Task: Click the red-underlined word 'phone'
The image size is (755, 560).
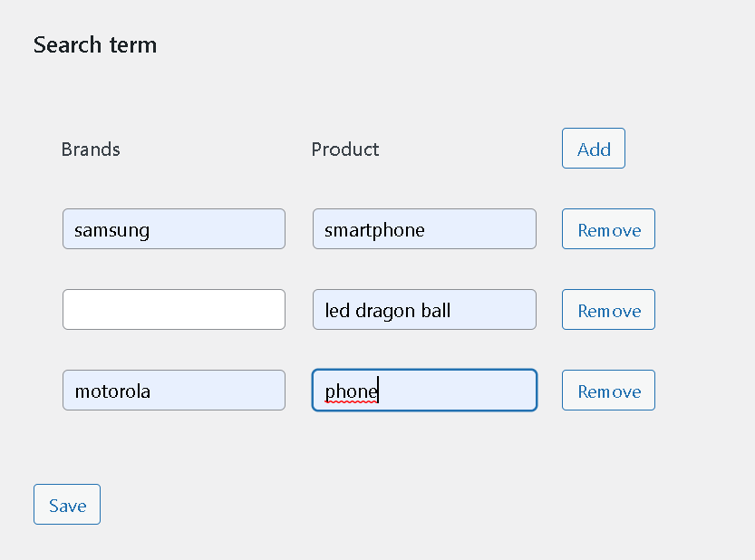Action: click(351, 391)
